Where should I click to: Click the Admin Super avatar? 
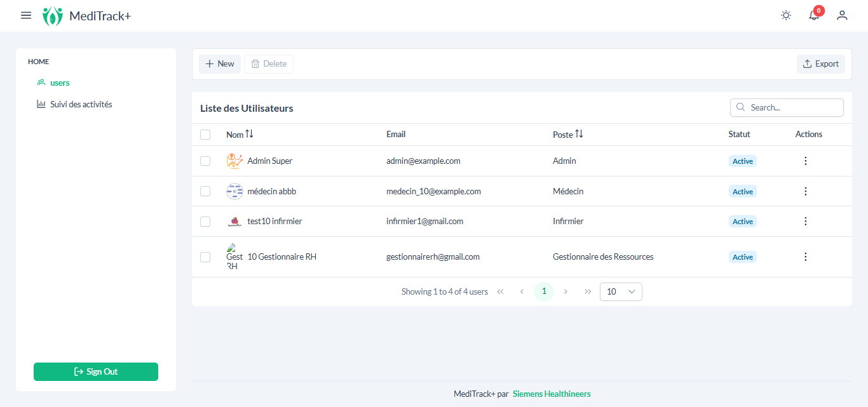234,161
